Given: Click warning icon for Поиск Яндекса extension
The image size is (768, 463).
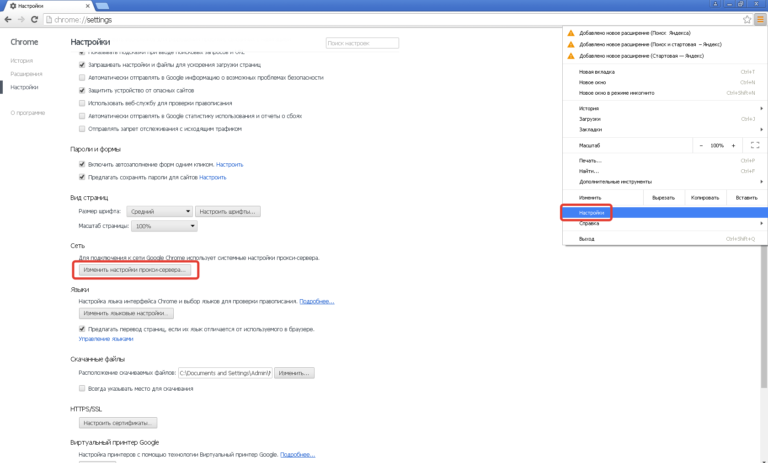Looking at the screenshot, I should coord(571,33).
